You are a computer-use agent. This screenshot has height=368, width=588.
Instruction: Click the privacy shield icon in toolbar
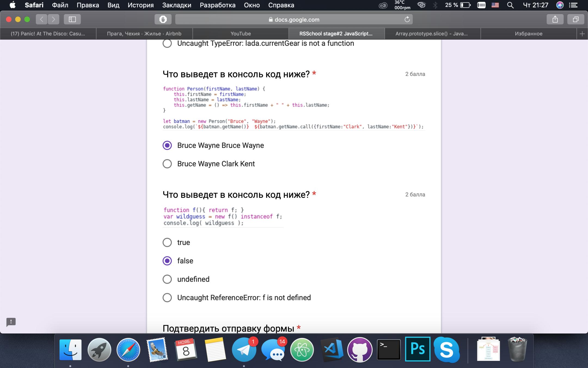(163, 19)
